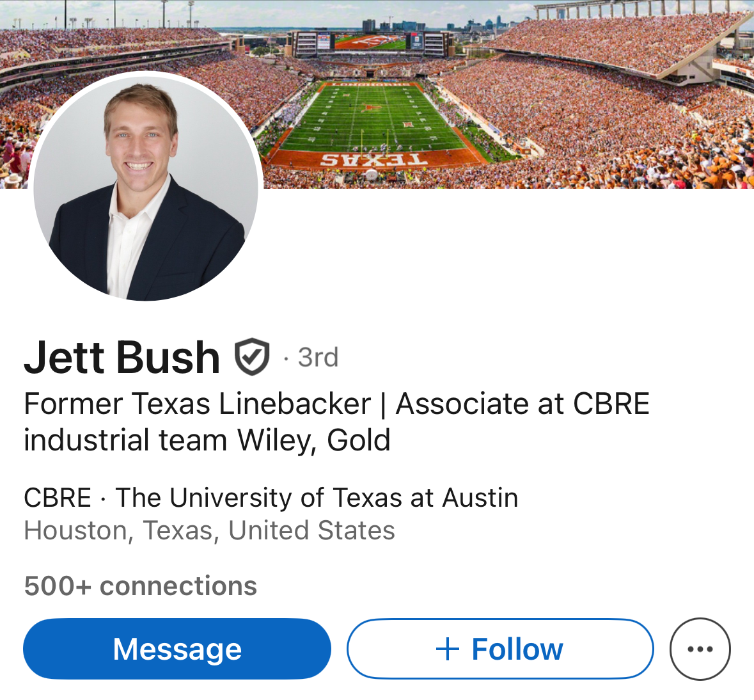Open Jett Bush's circular profile photo
The image size is (754, 700).
pyautogui.click(x=146, y=187)
